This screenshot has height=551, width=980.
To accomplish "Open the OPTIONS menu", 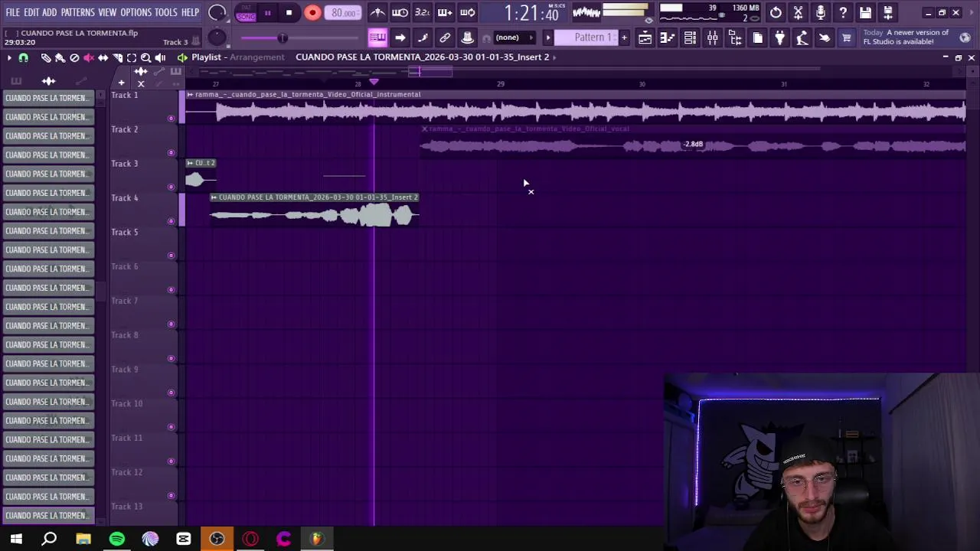I will tap(136, 12).
